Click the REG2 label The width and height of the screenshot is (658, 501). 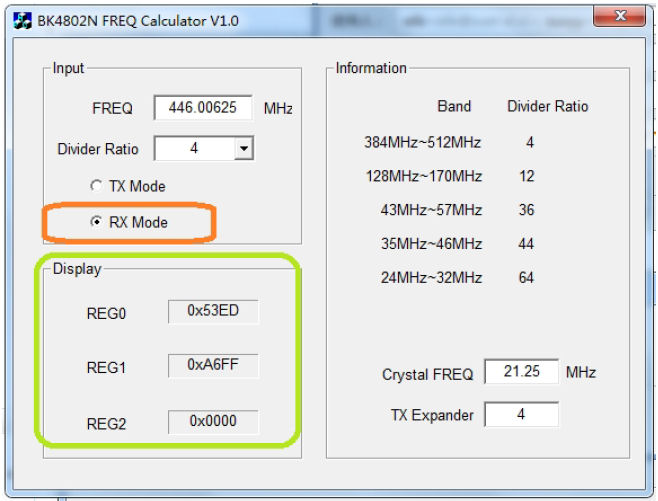pyautogui.click(x=106, y=424)
